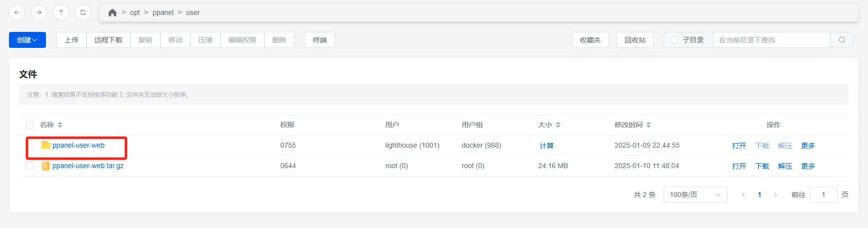This screenshot has height=228, width=868.
Task: Refresh the file list icon
Action: tap(83, 12)
